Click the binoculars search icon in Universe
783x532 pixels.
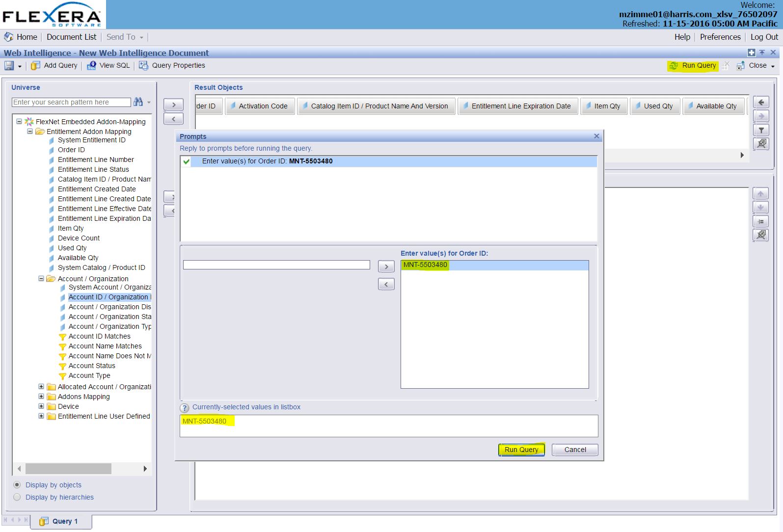coord(138,102)
